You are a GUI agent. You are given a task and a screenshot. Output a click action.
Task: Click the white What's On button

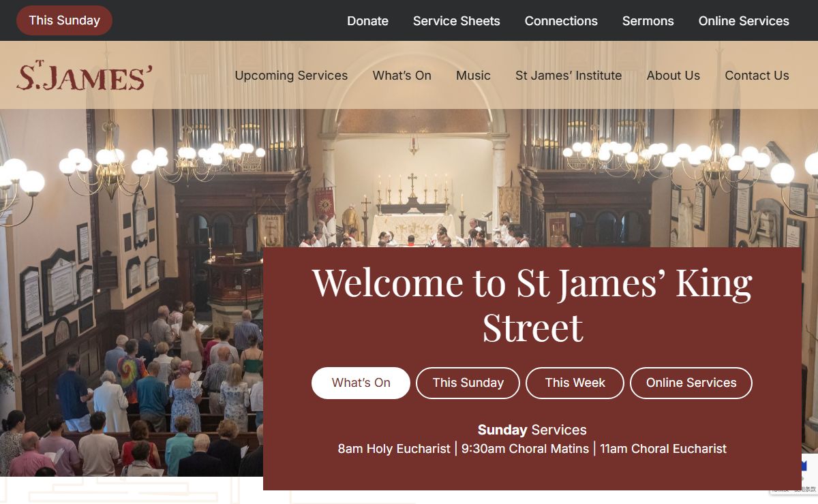click(361, 383)
